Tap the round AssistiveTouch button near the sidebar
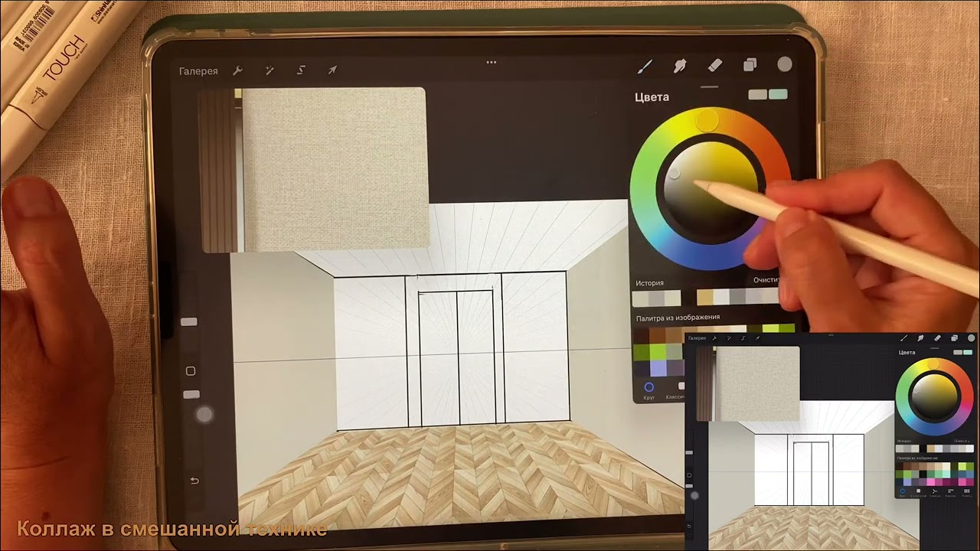 point(204,415)
